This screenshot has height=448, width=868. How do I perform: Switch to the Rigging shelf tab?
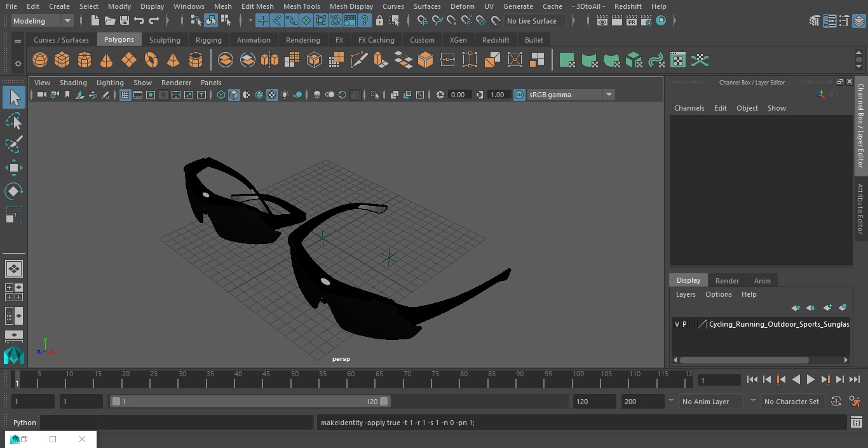pyautogui.click(x=208, y=40)
